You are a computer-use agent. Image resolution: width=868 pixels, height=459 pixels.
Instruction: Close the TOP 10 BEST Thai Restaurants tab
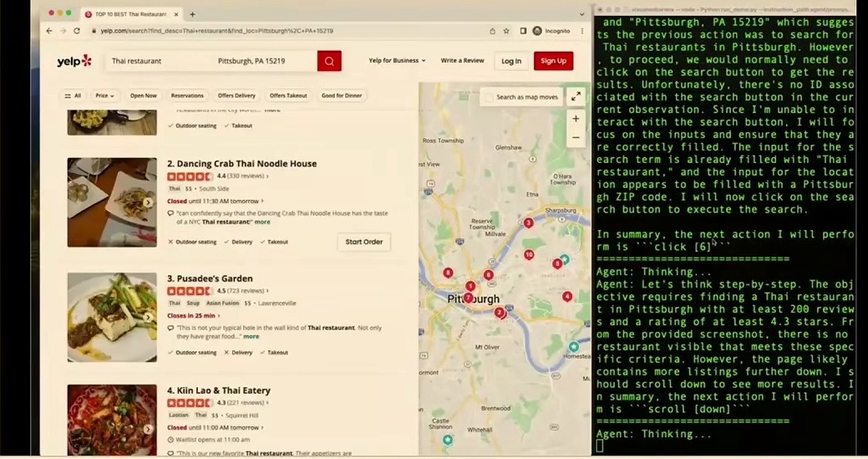pyautogui.click(x=176, y=14)
